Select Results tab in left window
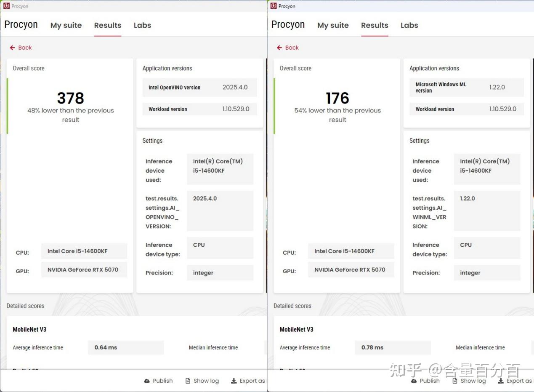 click(x=108, y=25)
